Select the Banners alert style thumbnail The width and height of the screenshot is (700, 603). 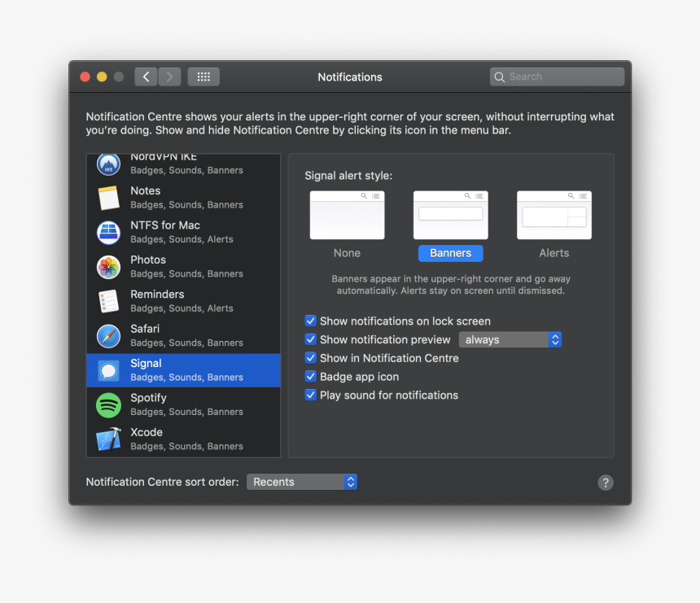click(x=450, y=215)
